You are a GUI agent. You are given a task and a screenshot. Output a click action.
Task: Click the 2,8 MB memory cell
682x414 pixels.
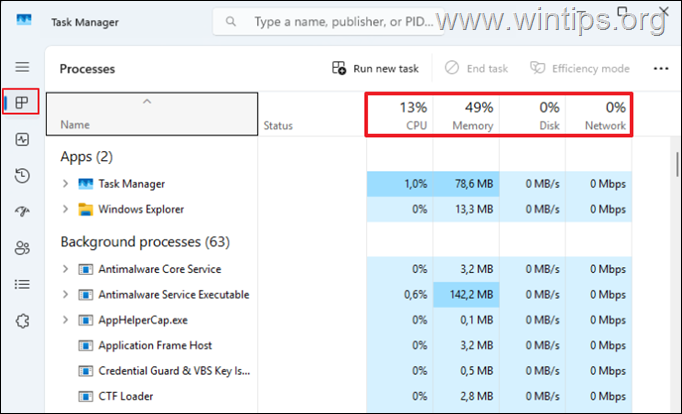click(466, 396)
